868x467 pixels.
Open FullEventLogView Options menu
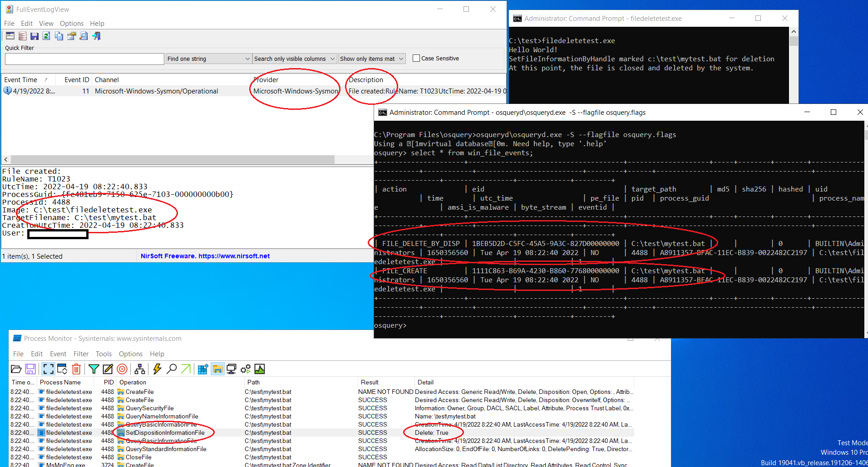click(72, 24)
